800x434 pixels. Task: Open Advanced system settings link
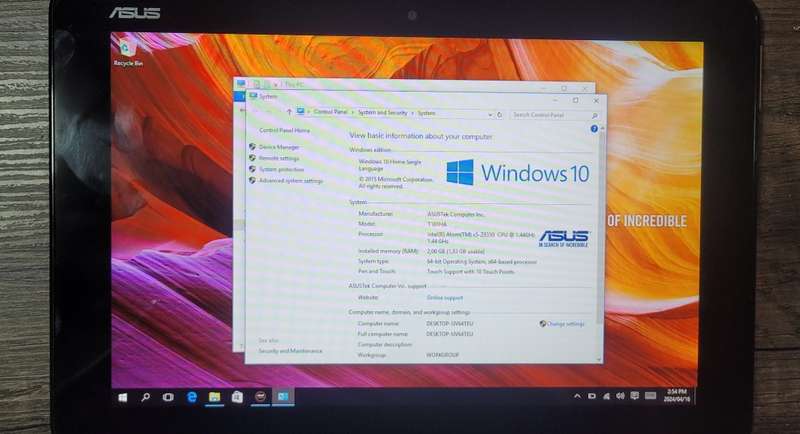[x=291, y=181]
